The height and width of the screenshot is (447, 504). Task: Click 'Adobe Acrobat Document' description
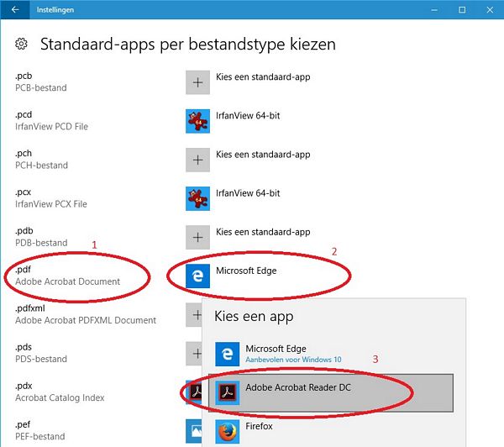(67, 281)
